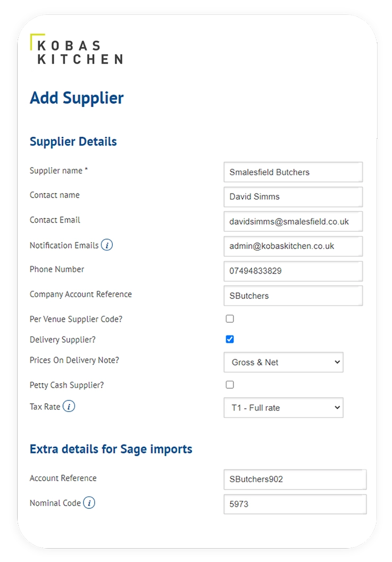Open the Tax Rate T1 dropdown
The height and width of the screenshot is (562, 392).
click(x=283, y=407)
